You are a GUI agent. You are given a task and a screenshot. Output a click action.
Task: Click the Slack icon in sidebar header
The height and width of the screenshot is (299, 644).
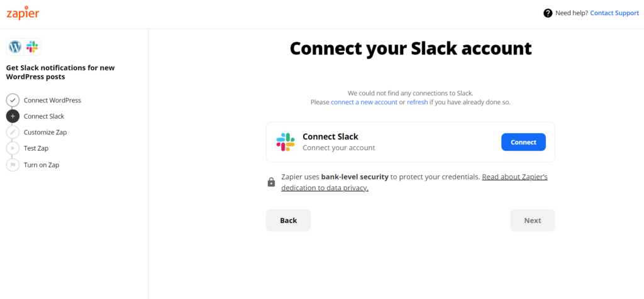(32, 46)
